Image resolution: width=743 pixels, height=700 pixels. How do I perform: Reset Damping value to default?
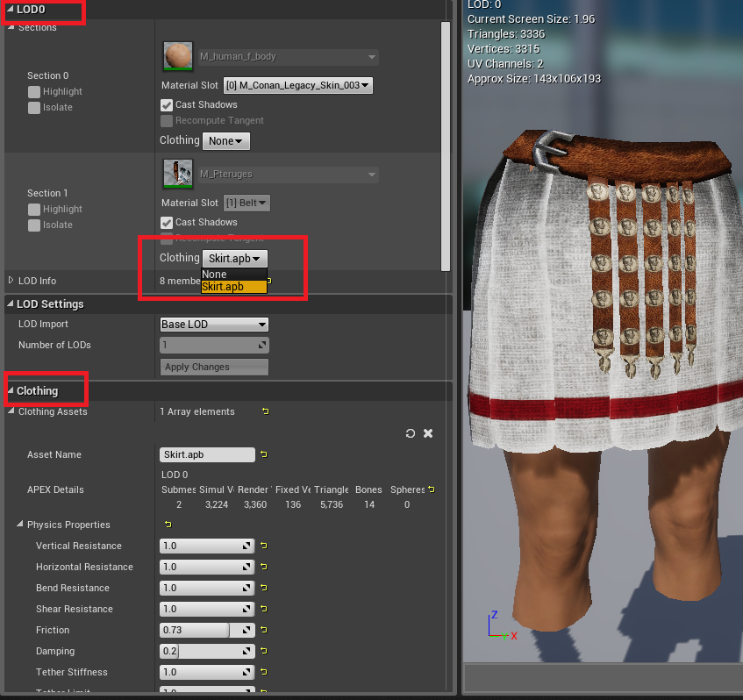tap(264, 651)
